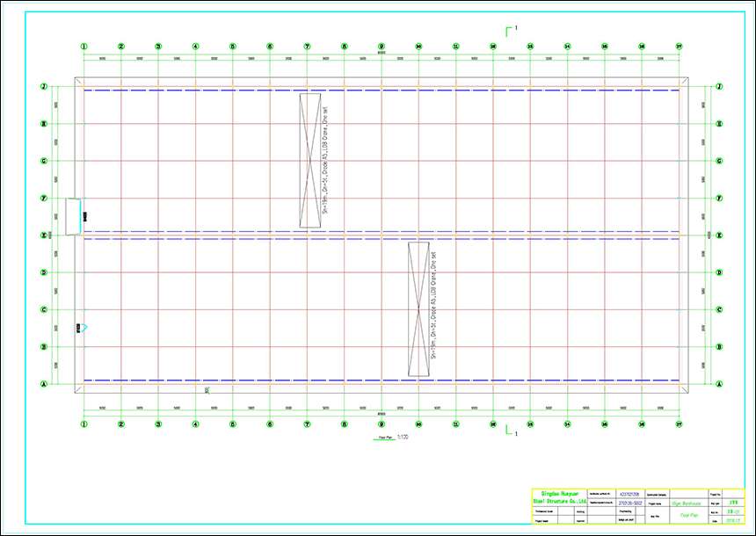Click the cyan door swing on left wall
Image resolution: width=756 pixels, height=536 pixels.
(x=84, y=328)
